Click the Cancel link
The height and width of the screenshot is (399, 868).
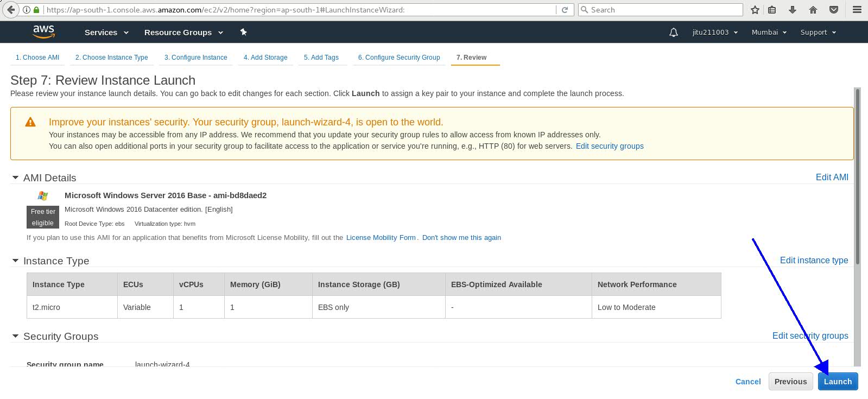tap(748, 382)
